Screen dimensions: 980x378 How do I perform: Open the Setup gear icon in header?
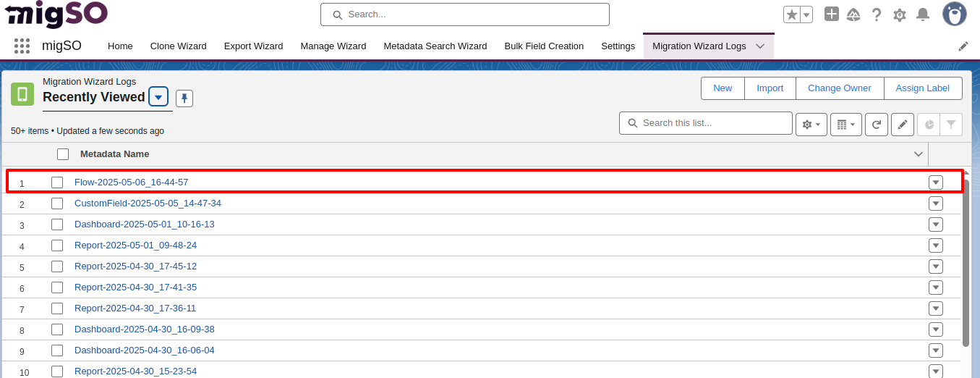click(900, 14)
